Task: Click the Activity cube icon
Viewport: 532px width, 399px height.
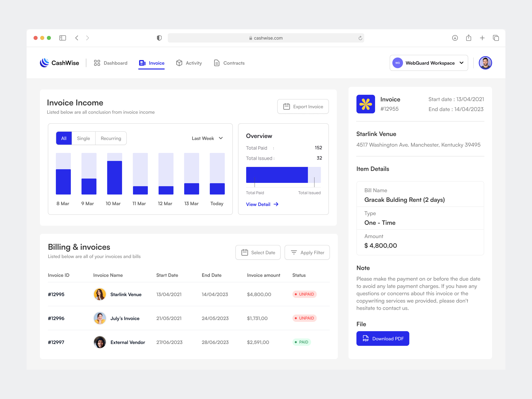Action: (179, 63)
